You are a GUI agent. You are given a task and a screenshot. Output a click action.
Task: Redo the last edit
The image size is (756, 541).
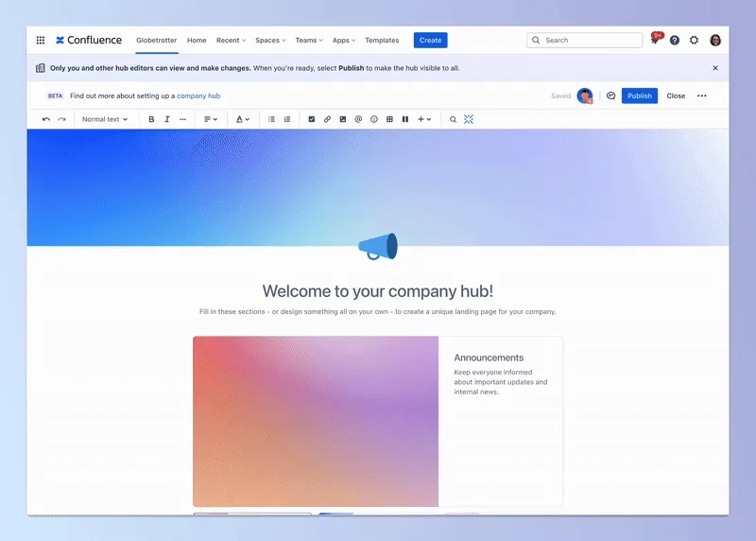click(x=61, y=119)
